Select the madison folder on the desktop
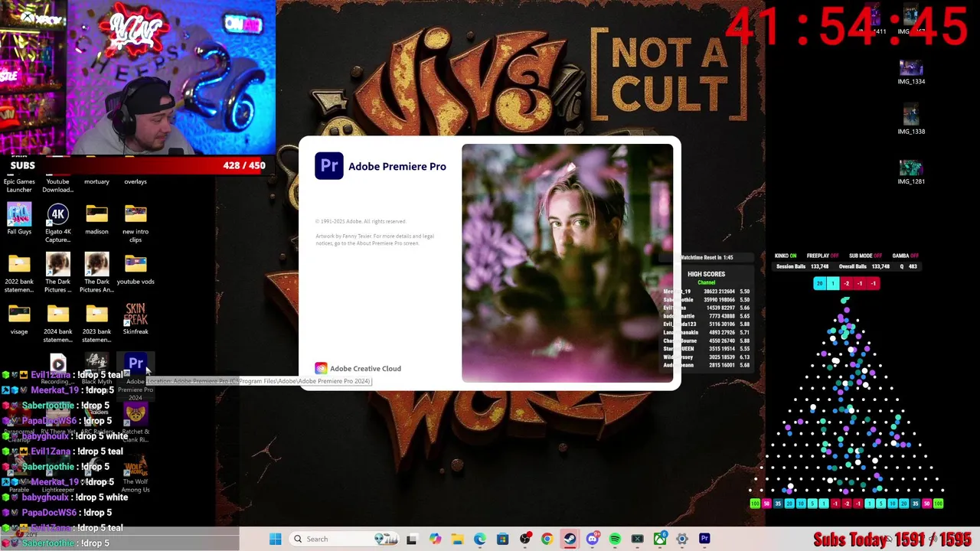 [96, 219]
